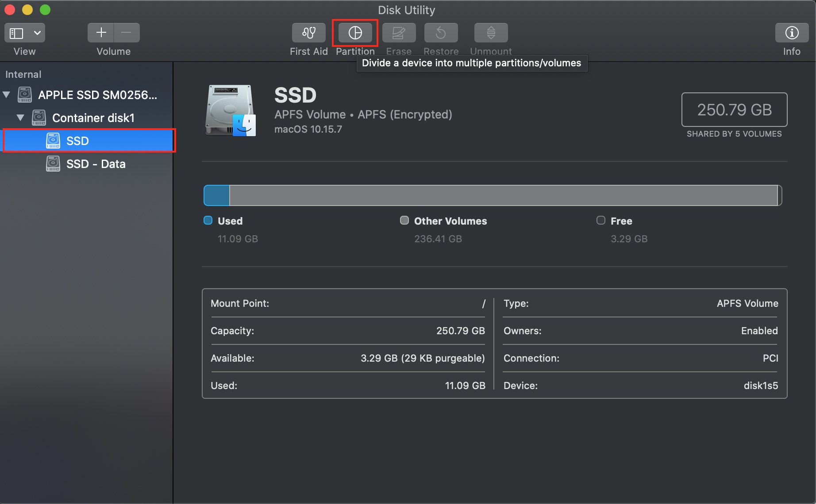Click the 250.79 GB capacity box
The width and height of the screenshot is (816, 504).
(x=734, y=110)
